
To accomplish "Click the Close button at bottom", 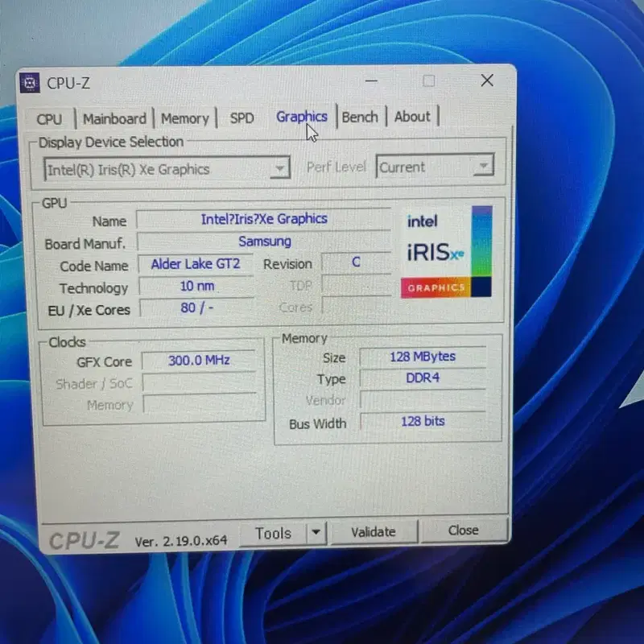I will [x=464, y=530].
